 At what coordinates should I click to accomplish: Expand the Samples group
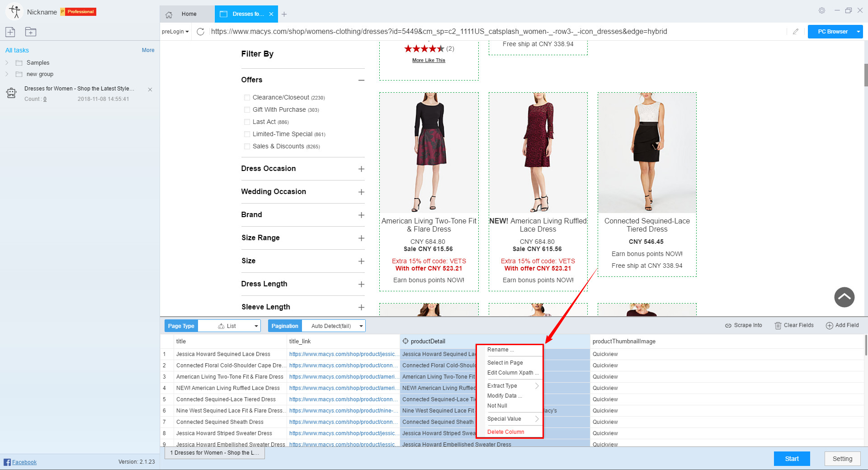click(7, 63)
